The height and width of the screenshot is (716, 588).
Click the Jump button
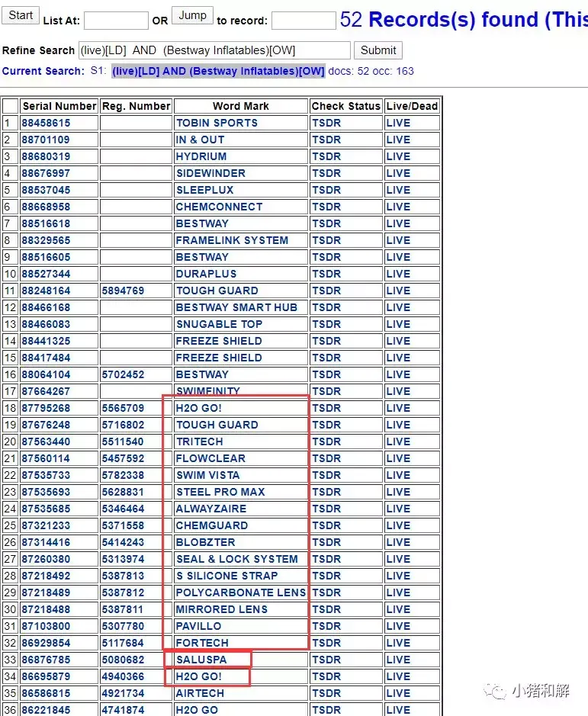(192, 15)
